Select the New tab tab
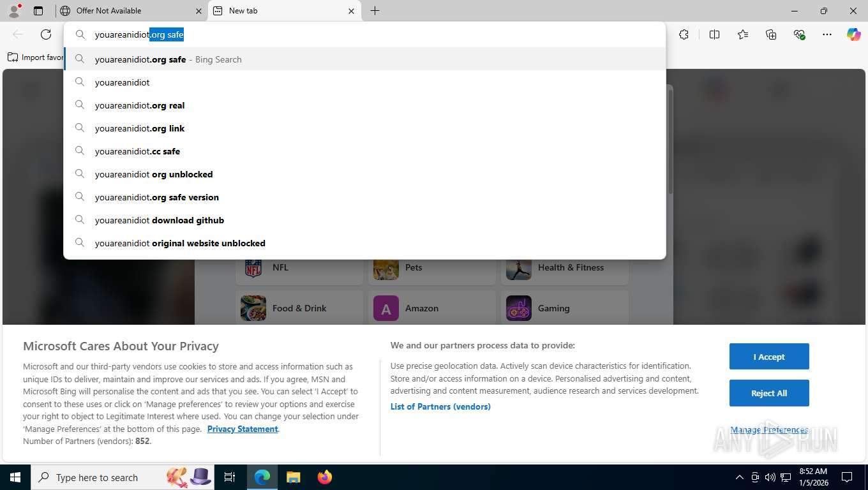This screenshot has height=490, width=868. click(285, 11)
